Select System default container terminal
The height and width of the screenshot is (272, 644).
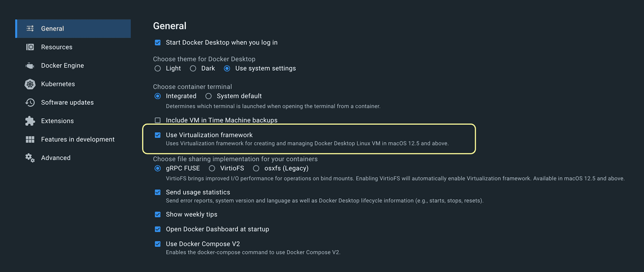click(209, 96)
